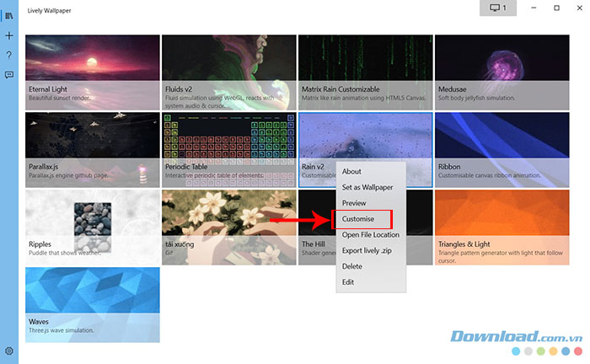Image resolution: width=590 pixels, height=364 pixels.
Task: Select the Fluids v2 wallpaper thumbnail
Action: (229, 72)
